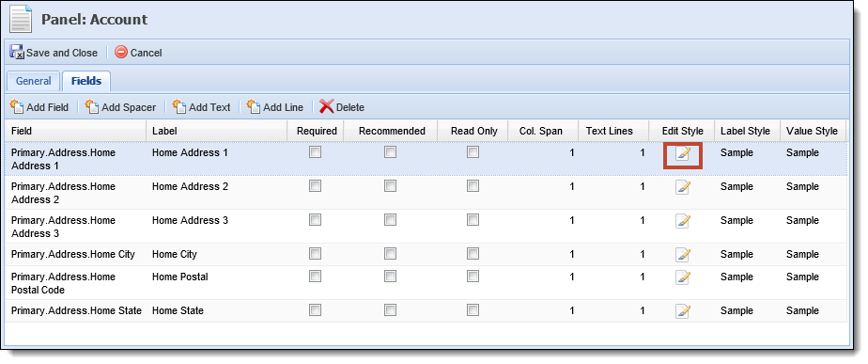This screenshot has height=364, width=868.
Task: Switch to the General tab
Action: pyautogui.click(x=33, y=81)
